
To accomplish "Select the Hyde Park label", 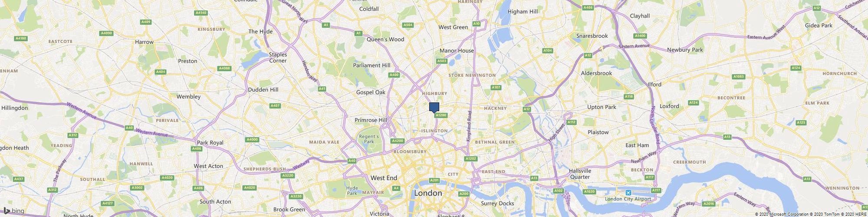I will pyautogui.click(x=352, y=191).
